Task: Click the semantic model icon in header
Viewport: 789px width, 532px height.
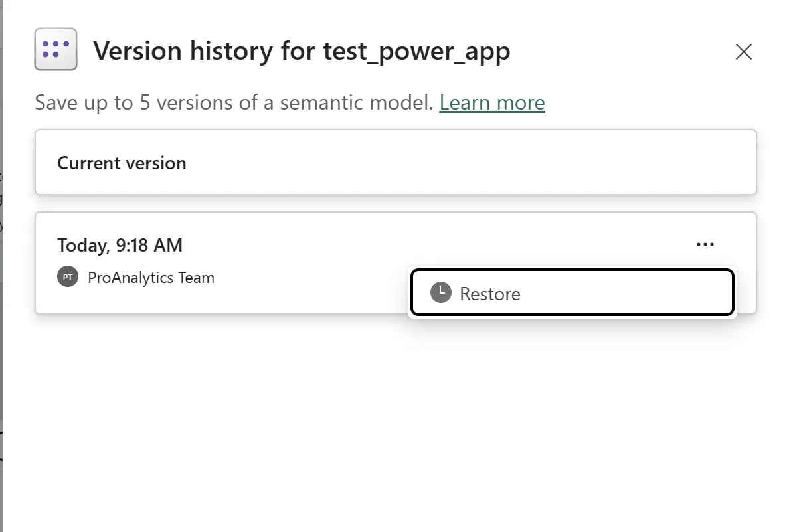Action: (x=56, y=49)
